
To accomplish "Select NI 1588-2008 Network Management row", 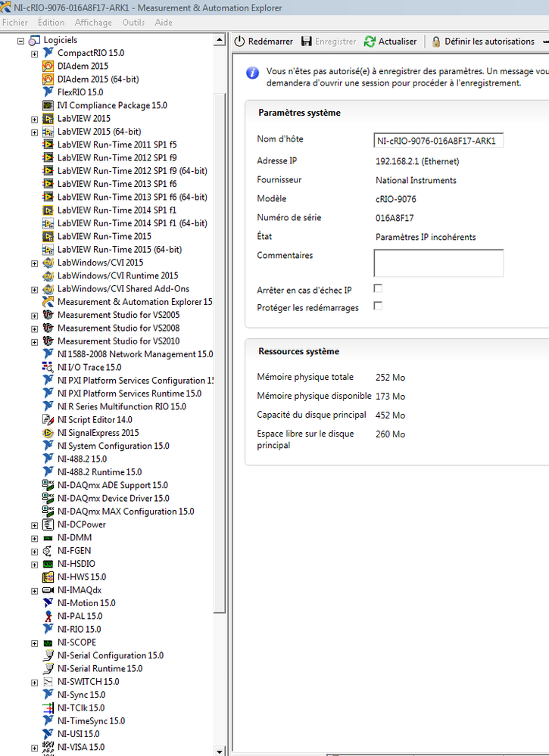I will click(128, 354).
